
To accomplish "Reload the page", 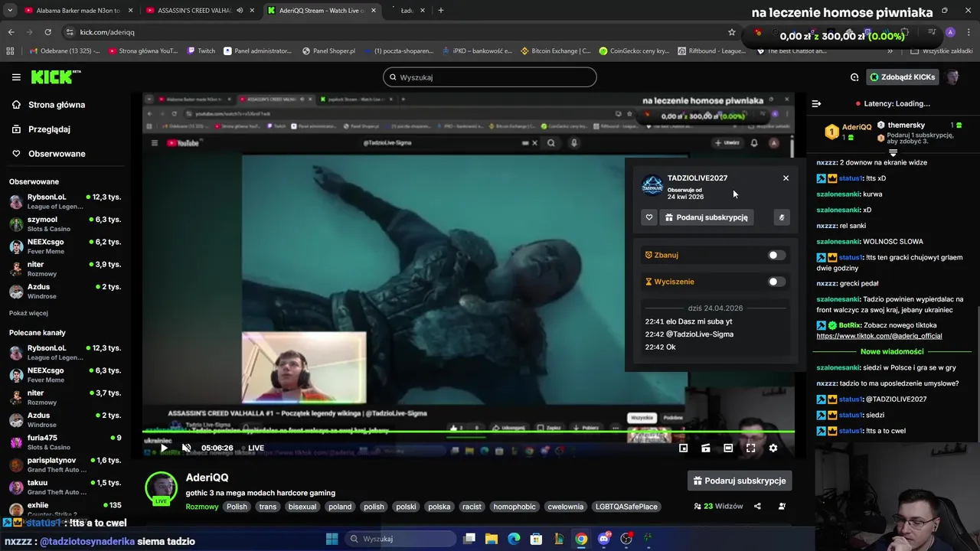I will point(47,32).
